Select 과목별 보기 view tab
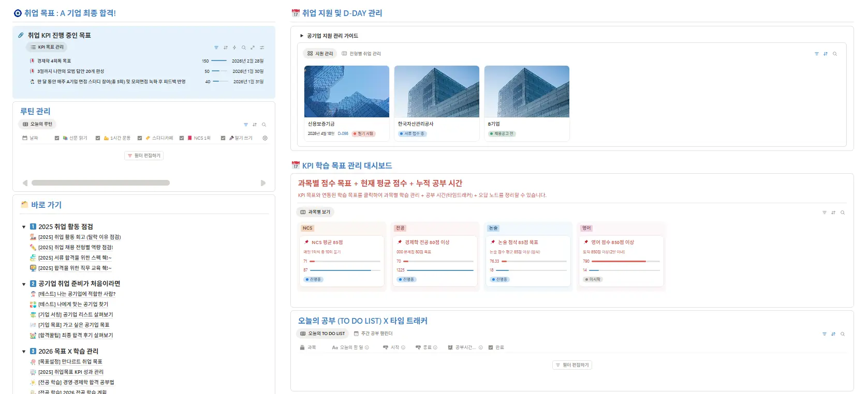 point(315,212)
